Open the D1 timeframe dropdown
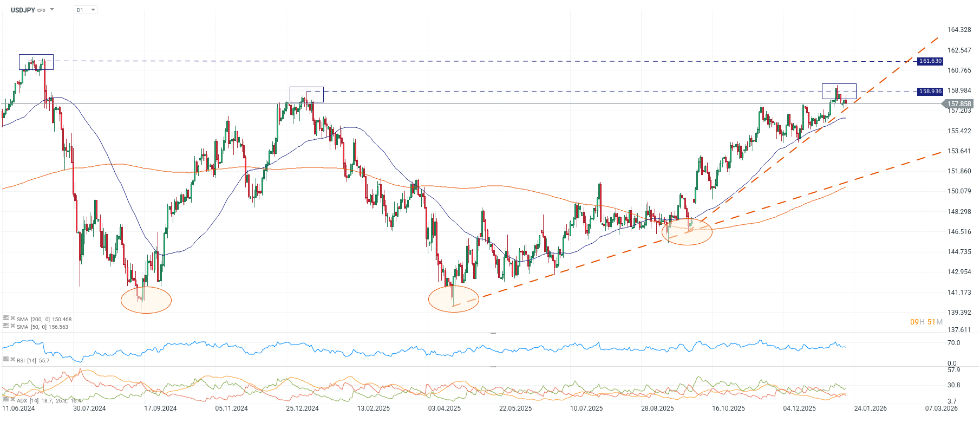 coord(86,10)
